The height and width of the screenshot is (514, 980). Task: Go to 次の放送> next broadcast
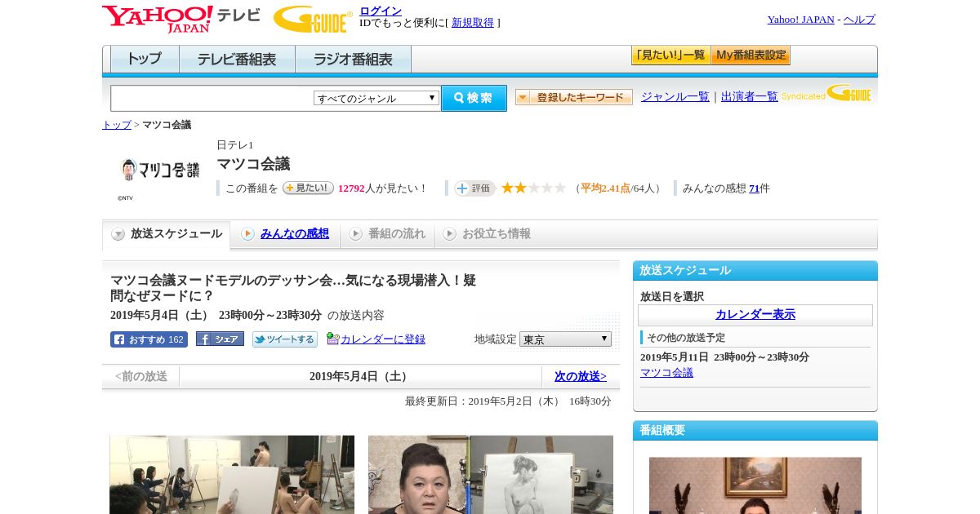581,377
